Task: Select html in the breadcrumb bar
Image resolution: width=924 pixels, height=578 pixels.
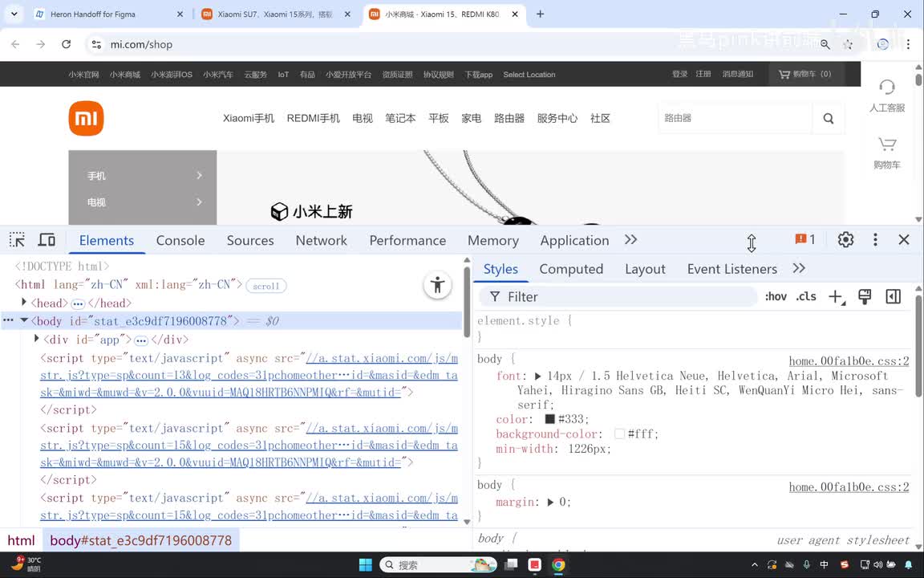Action: pos(21,540)
